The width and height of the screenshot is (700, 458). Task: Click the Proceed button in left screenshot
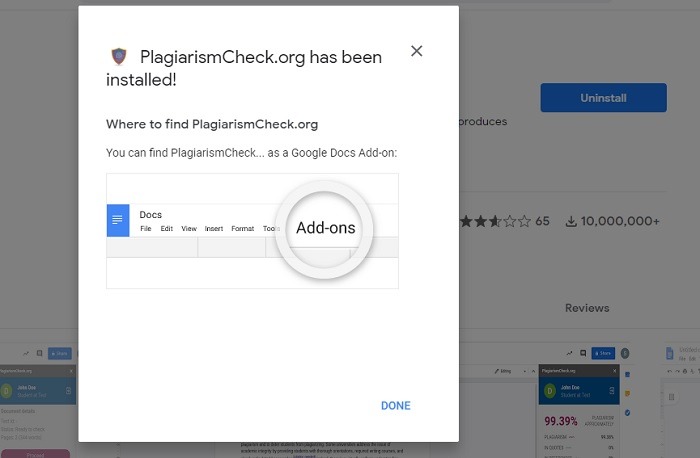[x=35, y=454]
